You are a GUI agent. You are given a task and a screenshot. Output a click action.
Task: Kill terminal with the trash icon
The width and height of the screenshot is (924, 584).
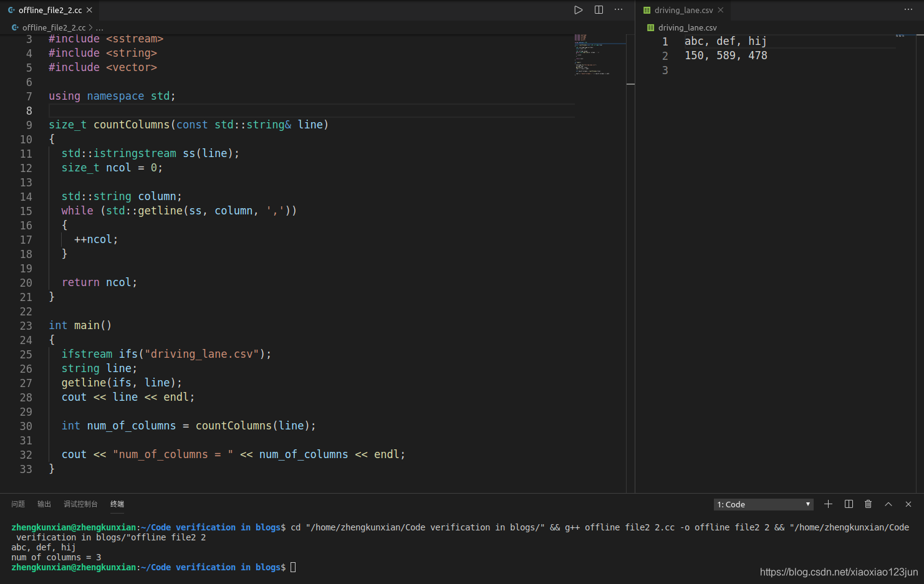pos(868,504)
